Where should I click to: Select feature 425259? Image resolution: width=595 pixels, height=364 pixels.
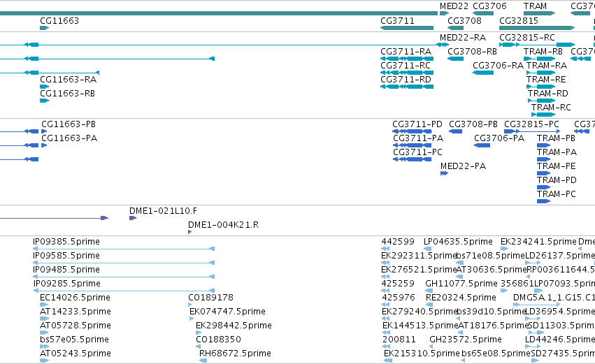398,284
